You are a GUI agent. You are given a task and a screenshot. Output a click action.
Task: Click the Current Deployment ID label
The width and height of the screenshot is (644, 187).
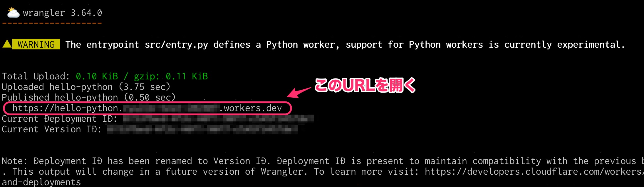(x=60, y=119)
